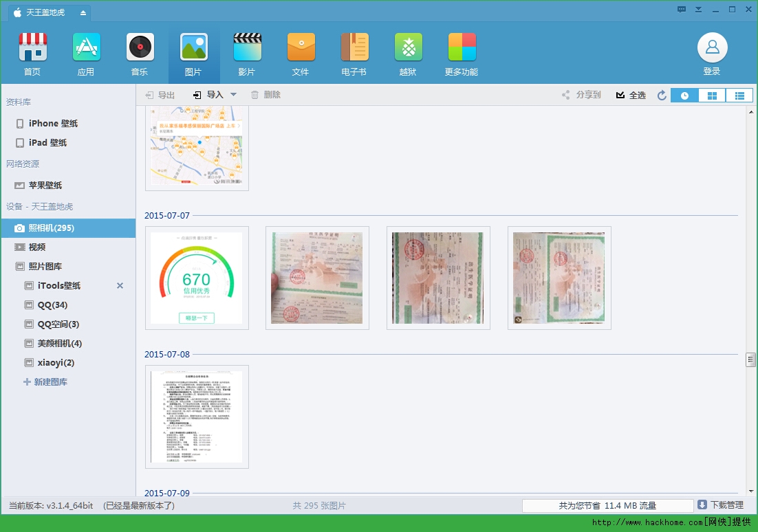Open the 影片 videos section
758x532 pixels.
(x=247, y=54)
